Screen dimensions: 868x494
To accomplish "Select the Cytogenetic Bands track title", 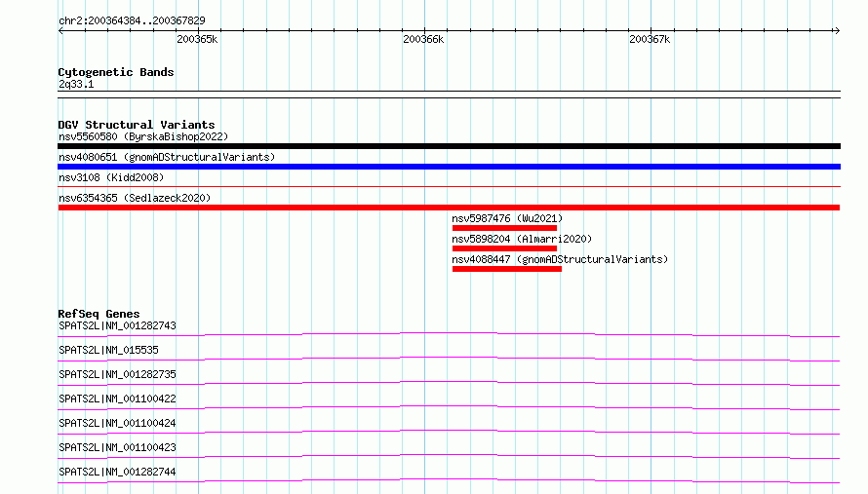I will point(116,72).
